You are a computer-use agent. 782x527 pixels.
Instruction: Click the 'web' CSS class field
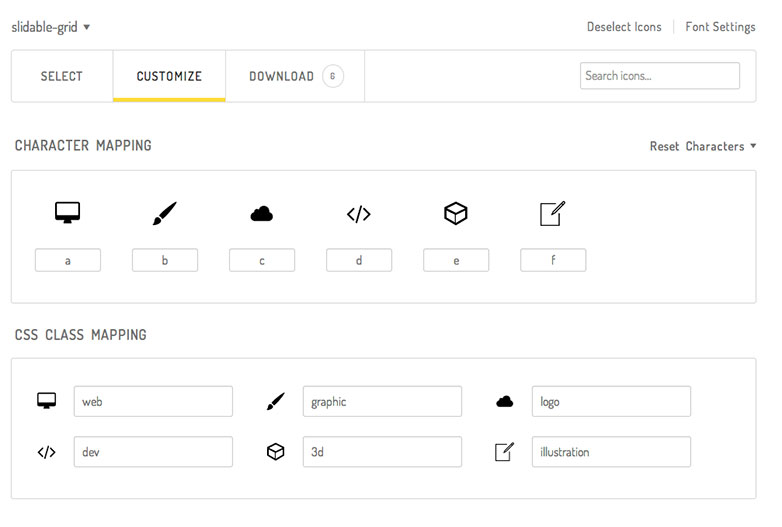point(153,401)
